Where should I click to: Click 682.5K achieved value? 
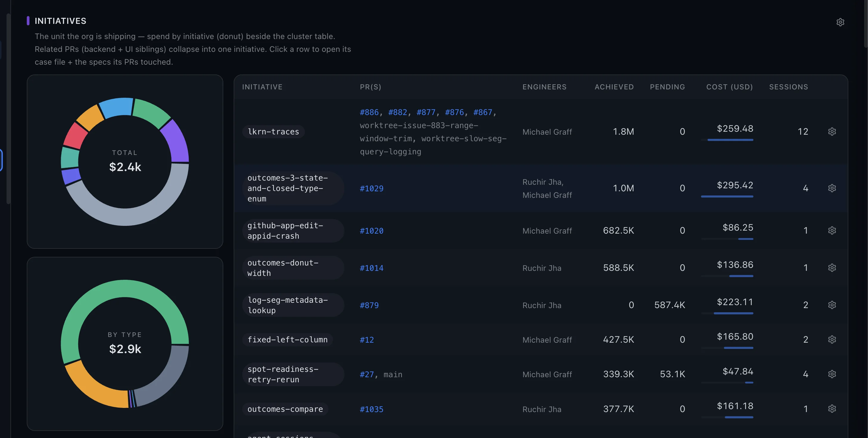click(618, 231)
